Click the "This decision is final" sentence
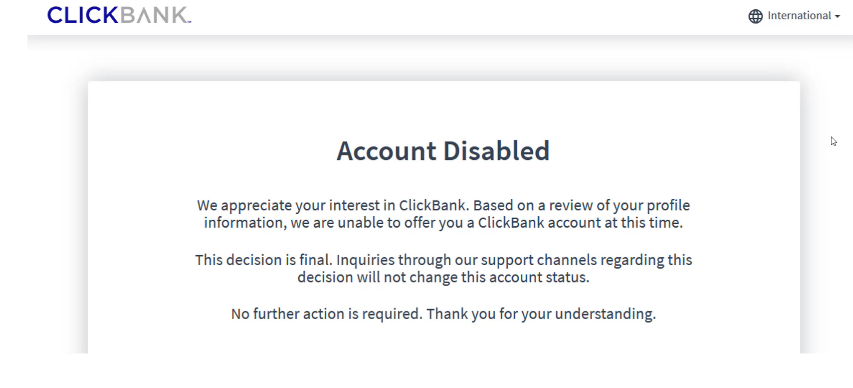The width and height of the screenshot is (853, 388). coord(263,260)
